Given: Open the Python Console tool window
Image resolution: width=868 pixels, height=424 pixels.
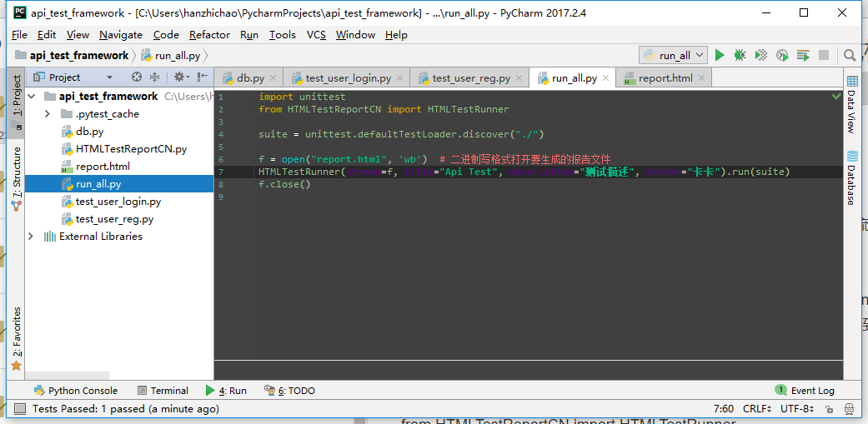Looking at the screenshot, I should pyautogui.click(x=76, y=391).
